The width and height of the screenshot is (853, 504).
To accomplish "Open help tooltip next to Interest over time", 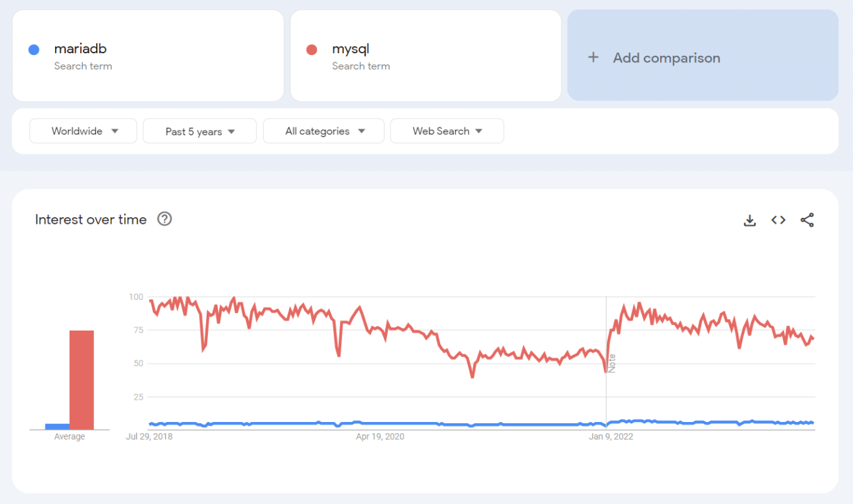I will tap(164, 219).
